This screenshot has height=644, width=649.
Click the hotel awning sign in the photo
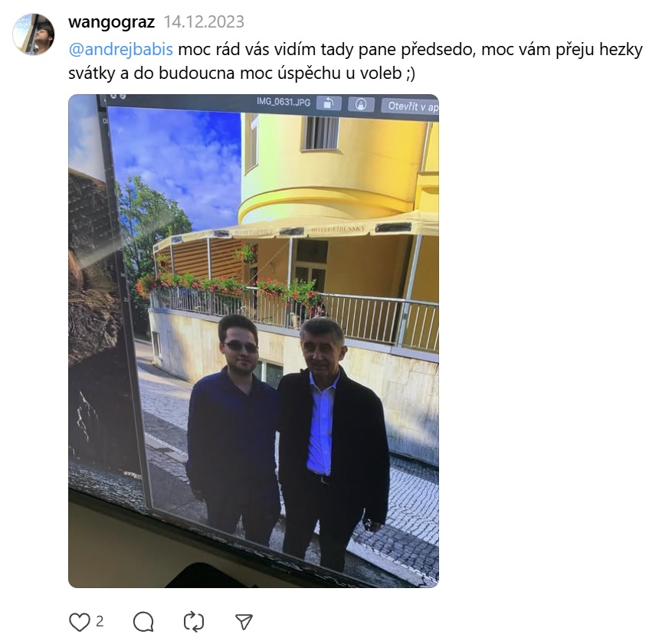339,229
